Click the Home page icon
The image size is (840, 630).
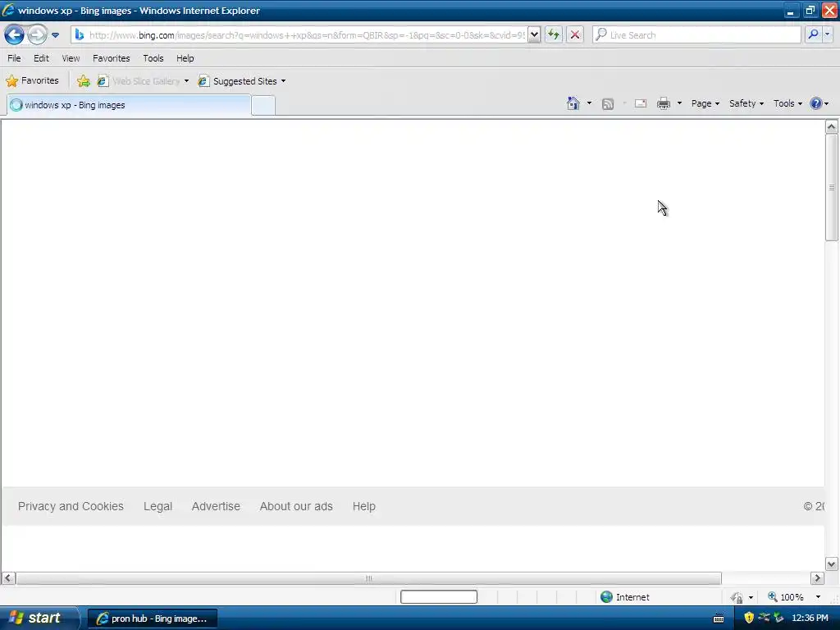pos(573,103)
